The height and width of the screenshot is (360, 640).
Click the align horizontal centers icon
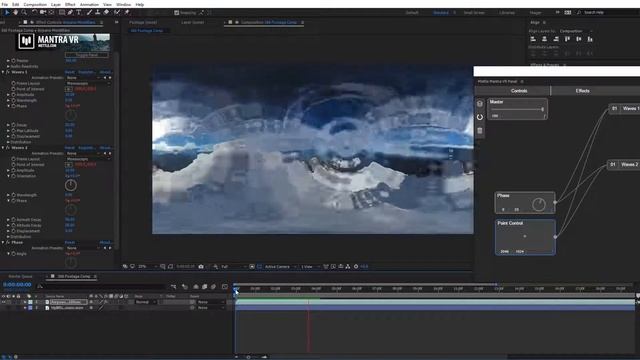[544, 39]
